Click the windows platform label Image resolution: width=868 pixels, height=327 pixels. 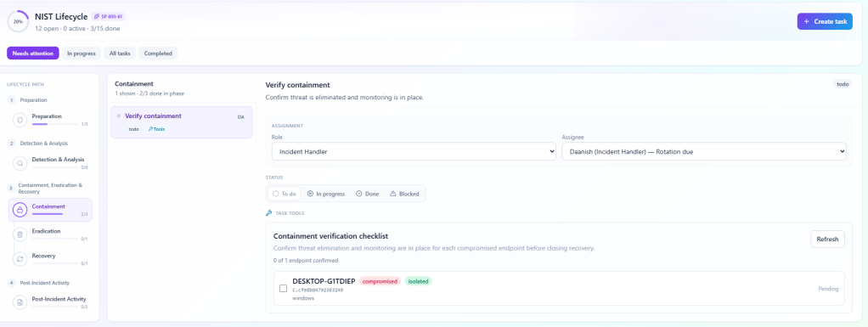(x=303, y=298)
